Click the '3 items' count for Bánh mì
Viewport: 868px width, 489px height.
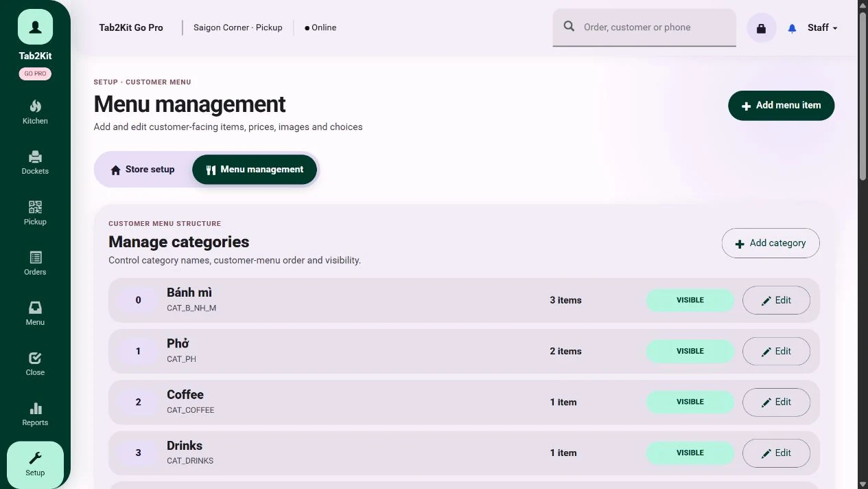pos(565,300)
